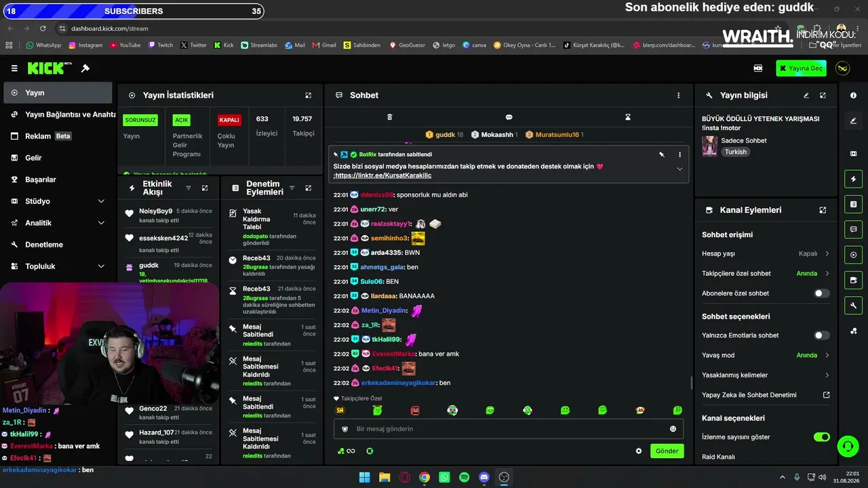Open Yasaklanmış kelimeler setting
This screenshot has width=868, height=488.
766,375
